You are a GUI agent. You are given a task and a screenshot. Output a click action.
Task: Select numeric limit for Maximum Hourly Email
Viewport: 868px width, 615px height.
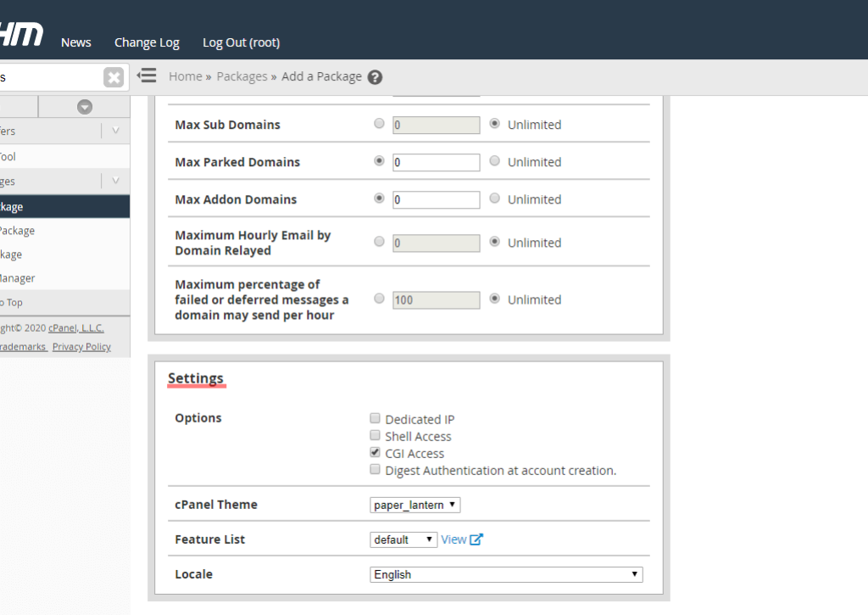pyautogui.click(x=379, y=242)
